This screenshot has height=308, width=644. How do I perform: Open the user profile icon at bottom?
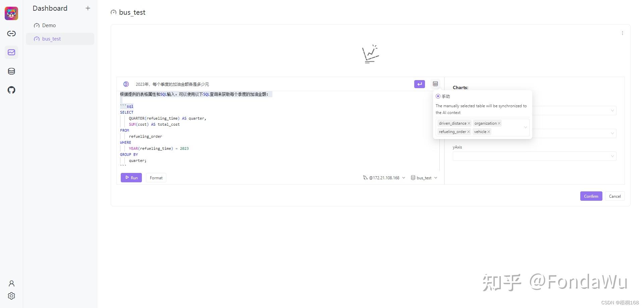(x=11, y=283)
